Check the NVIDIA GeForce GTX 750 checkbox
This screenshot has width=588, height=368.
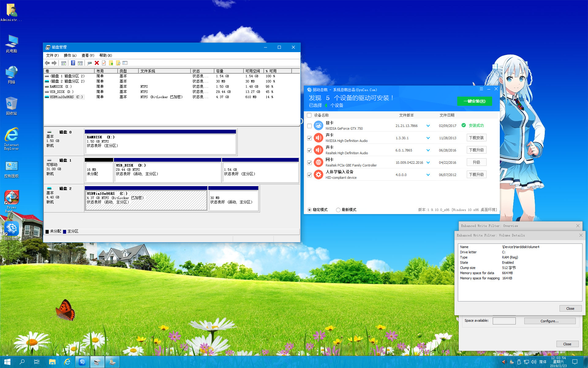coord(309,126)
